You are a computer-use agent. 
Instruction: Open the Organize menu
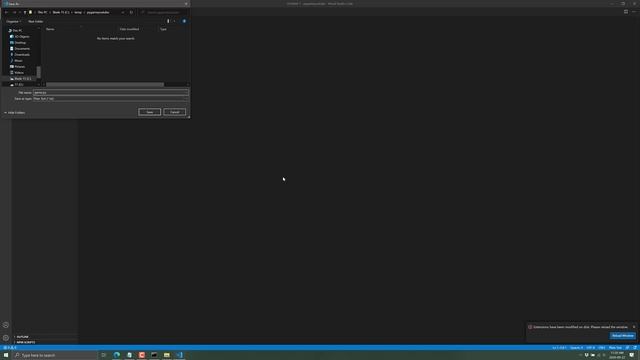point(13,21)
